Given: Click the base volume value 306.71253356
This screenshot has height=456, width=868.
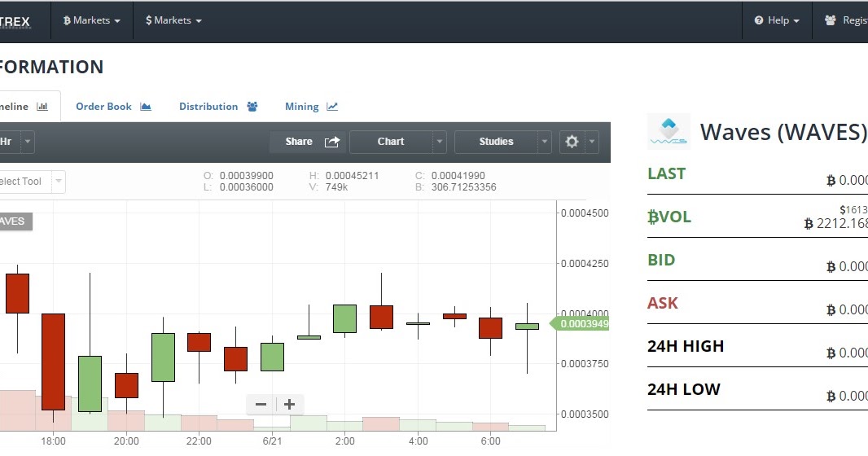Looking at the screenshot, I should 464,187.
